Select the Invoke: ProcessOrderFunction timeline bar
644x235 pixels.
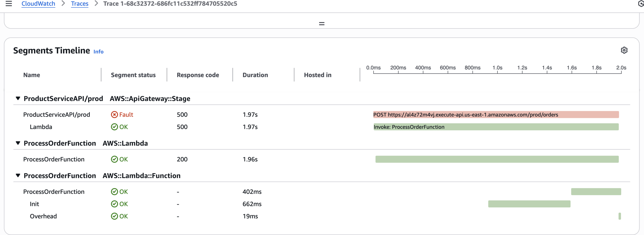pos(496,127)
